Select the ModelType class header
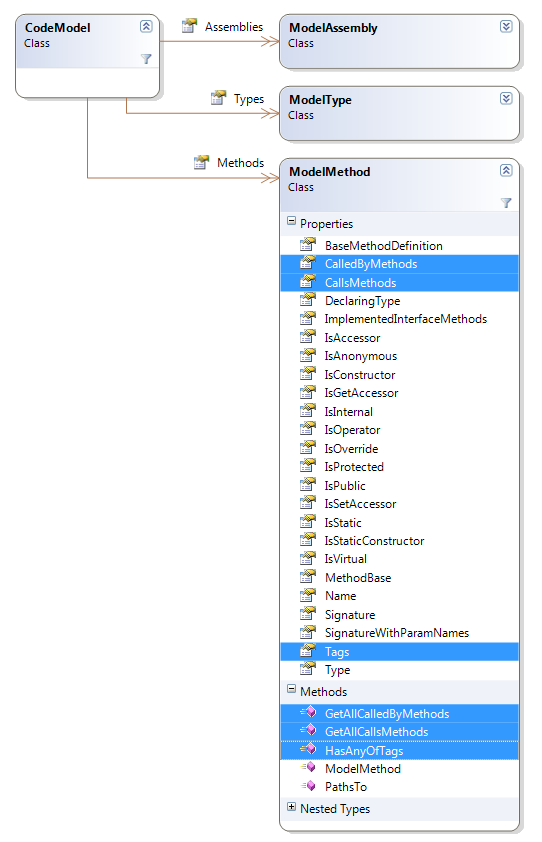 pyautogui.click(x=399, y=113)
